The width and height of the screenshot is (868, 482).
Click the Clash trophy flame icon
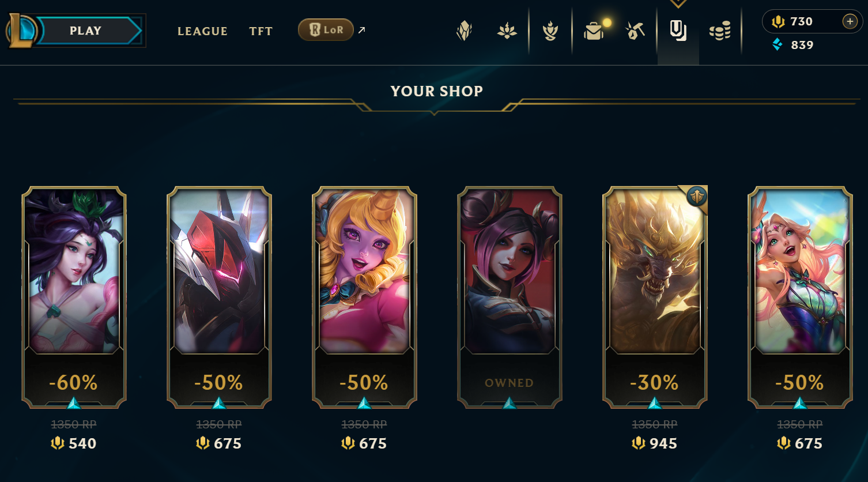(x=550, y=31)
